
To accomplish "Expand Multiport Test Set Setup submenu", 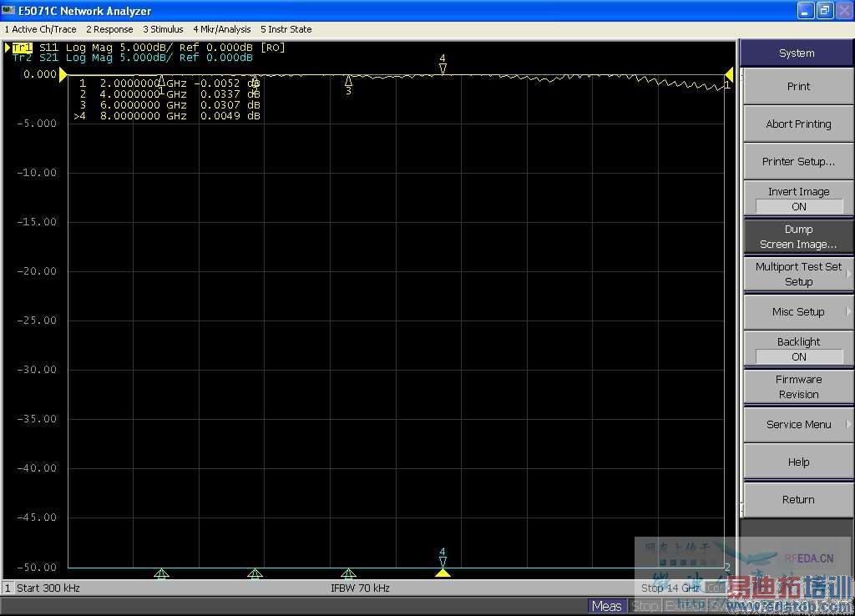I will pyautogui.click(x=798, y=274).
